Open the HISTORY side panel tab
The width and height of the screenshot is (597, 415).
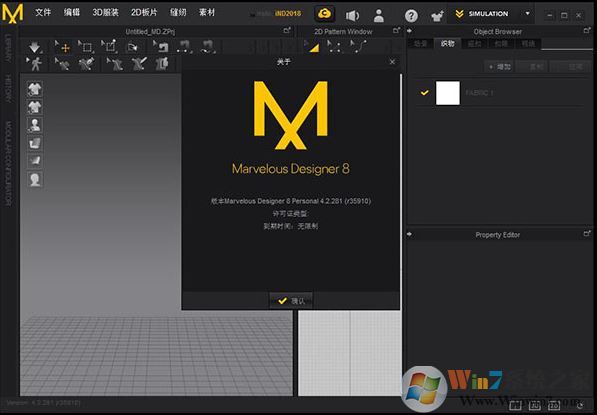(8, 88)
